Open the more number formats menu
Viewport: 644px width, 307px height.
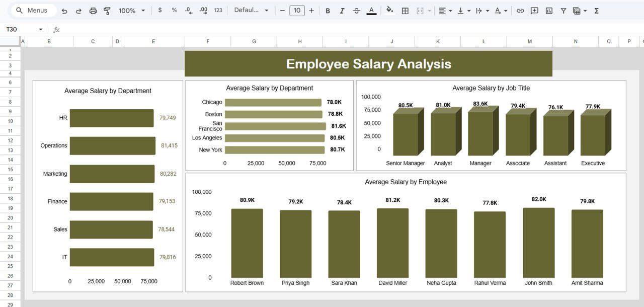pos(217,10)
